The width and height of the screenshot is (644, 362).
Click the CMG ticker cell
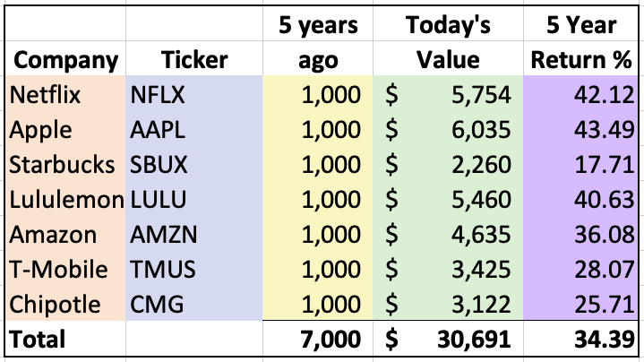(x=194, y=304)
